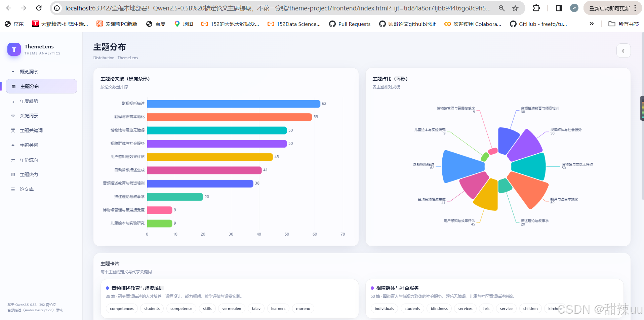The image size is (644, 320).
Task: Click competences keyword chip
Action: (x=122, y=309)
